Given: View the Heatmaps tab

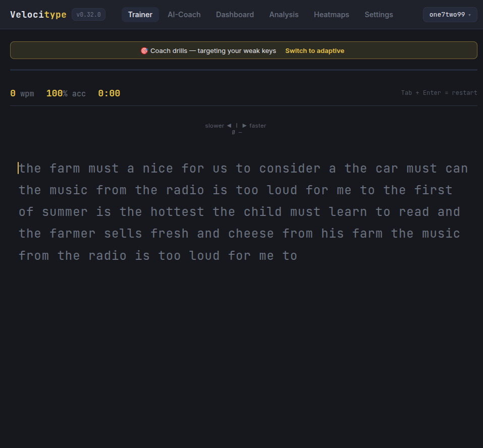Looking at the screenshot, I should click(x=332, y=15).
